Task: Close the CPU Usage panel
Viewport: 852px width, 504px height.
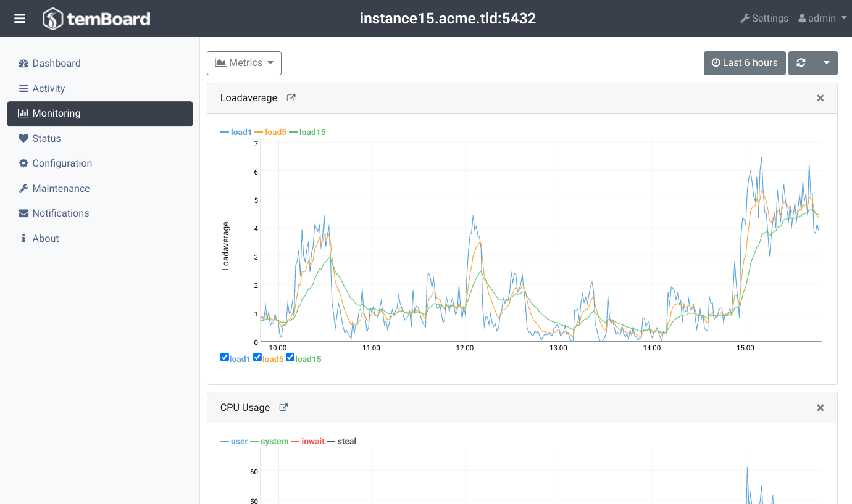Action: tap(821, 407)
